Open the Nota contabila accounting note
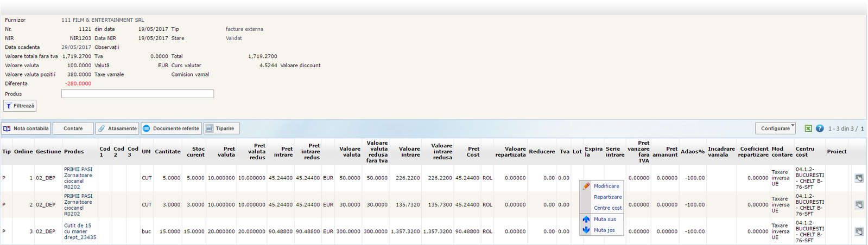The width and height of the screenshot is (868, 245). pos(26,128)
